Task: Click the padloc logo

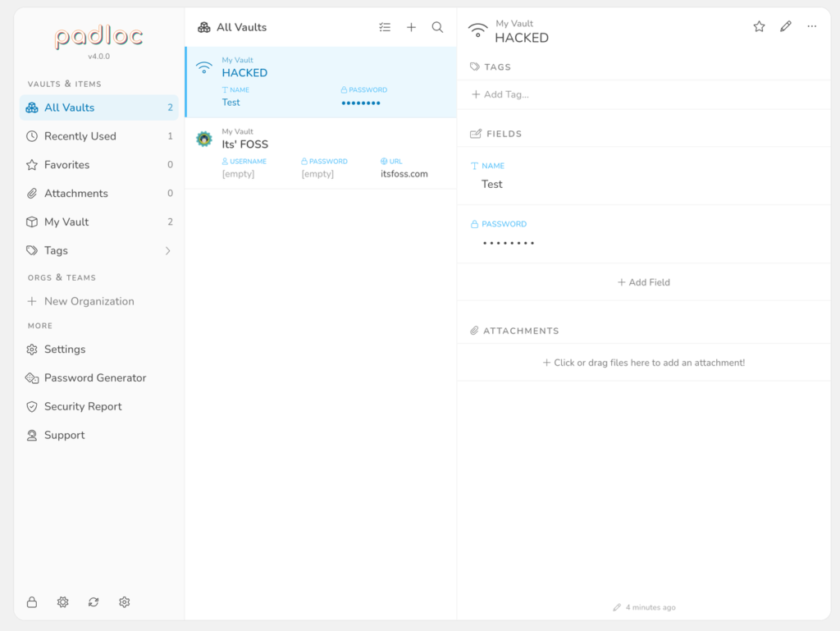Action: (x=99, y=36)
